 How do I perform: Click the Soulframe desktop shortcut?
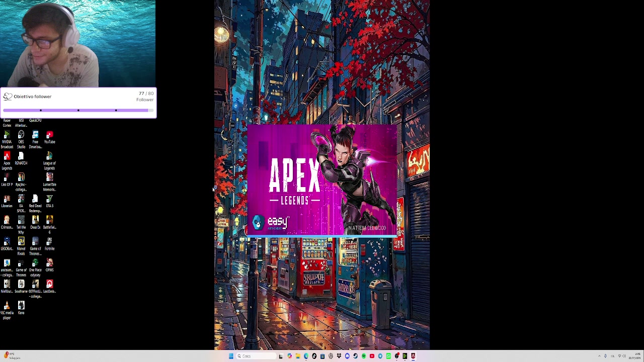(x=21, y=287)
